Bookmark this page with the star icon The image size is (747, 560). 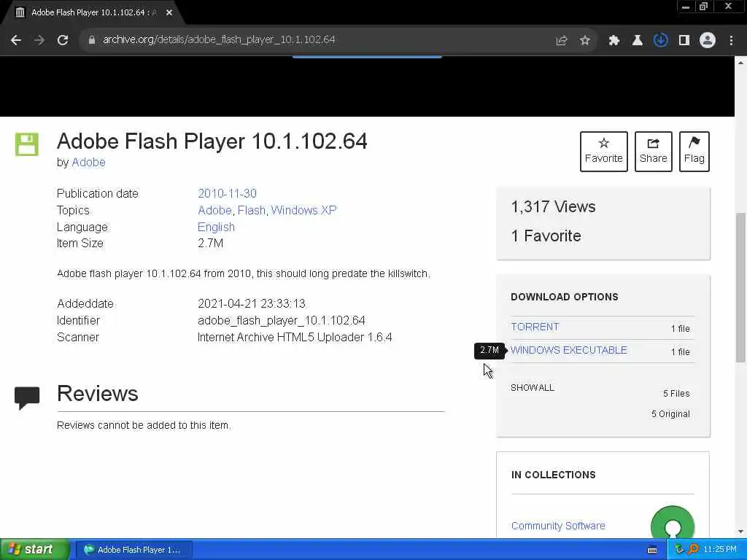[585, 41]
